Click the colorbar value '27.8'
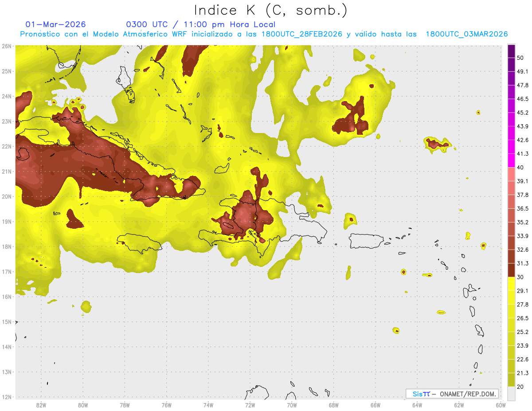Screen dimensions: 532x411 (x=522, y=305)
